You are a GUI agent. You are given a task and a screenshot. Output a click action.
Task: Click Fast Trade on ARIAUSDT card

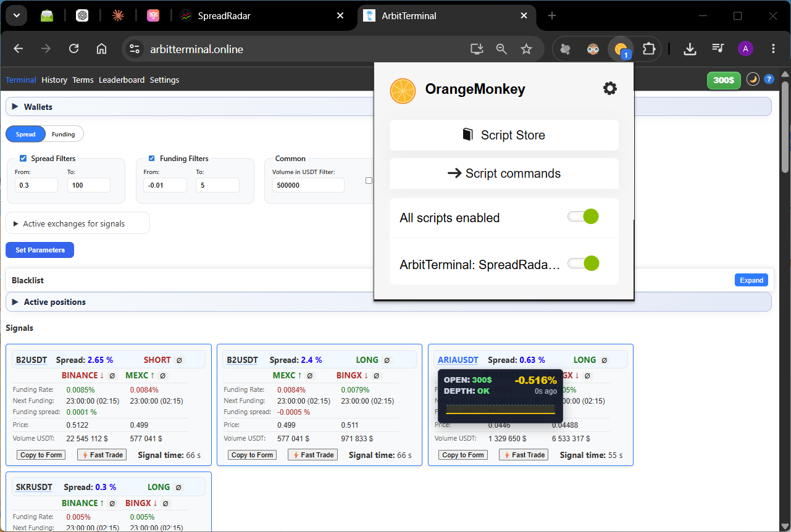[524, 455]
